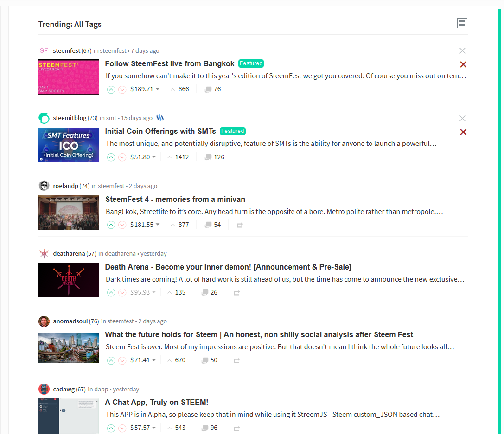Toggle the post list layout icon
Viewport: 504px width, 434px height.
point(462,23)
